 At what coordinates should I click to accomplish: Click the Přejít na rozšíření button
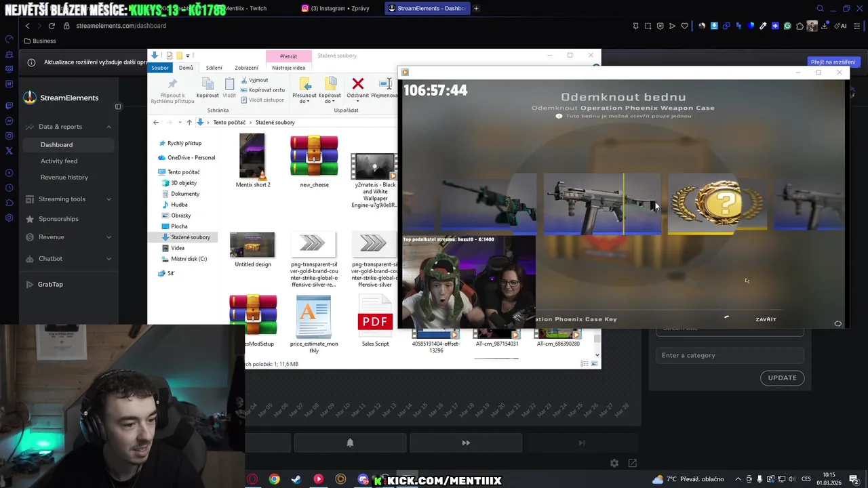pyautogui.click(x=833, y=62)
